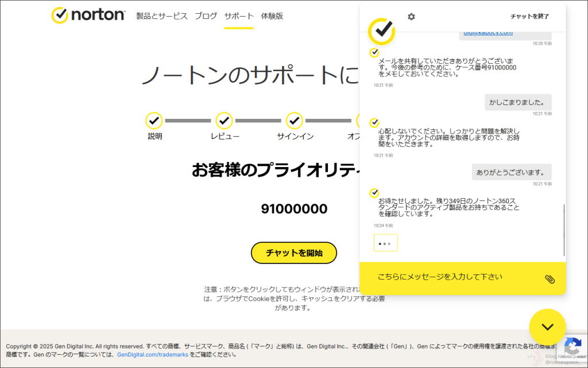Click the かしこまりました chat bubble
Viewport: 588px width, 368px height.
coord(517,102)
